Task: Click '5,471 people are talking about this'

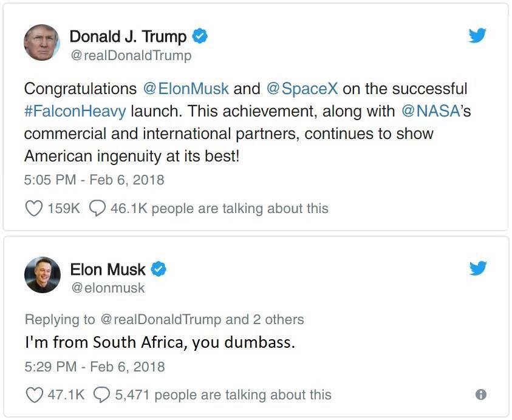Action: [223, 395]
